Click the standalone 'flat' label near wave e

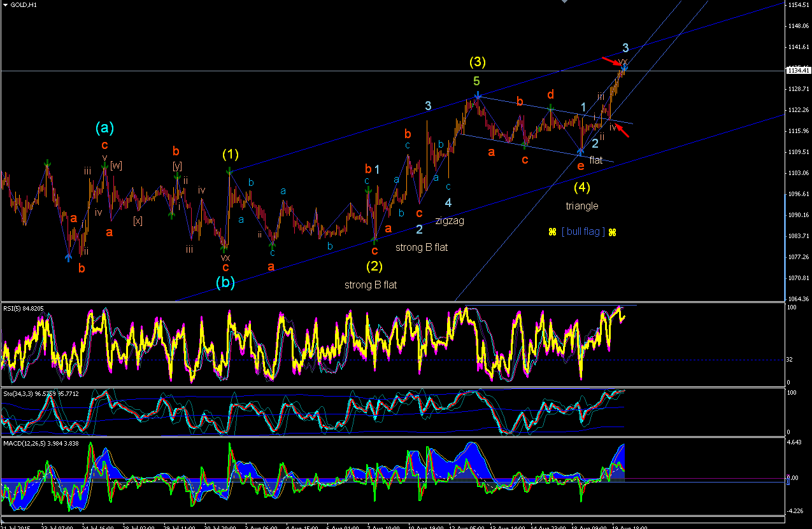pyautogui.click(x=595, y=160)
